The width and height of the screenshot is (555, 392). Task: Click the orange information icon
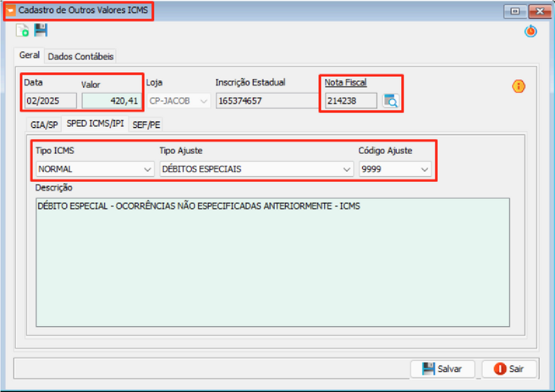(518, 86)
